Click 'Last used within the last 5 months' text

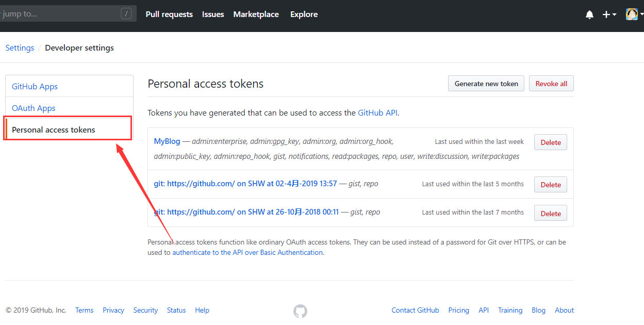tap(473, 184)
